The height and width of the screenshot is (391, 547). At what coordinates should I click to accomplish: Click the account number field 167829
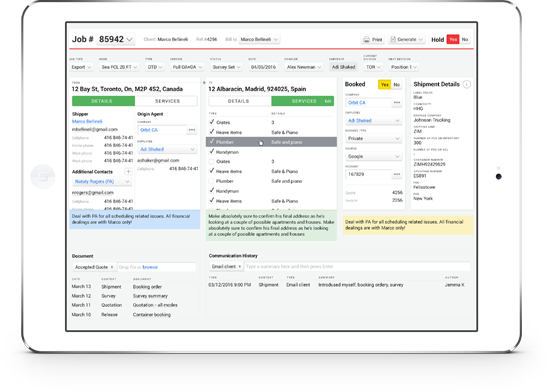(368, 174)
